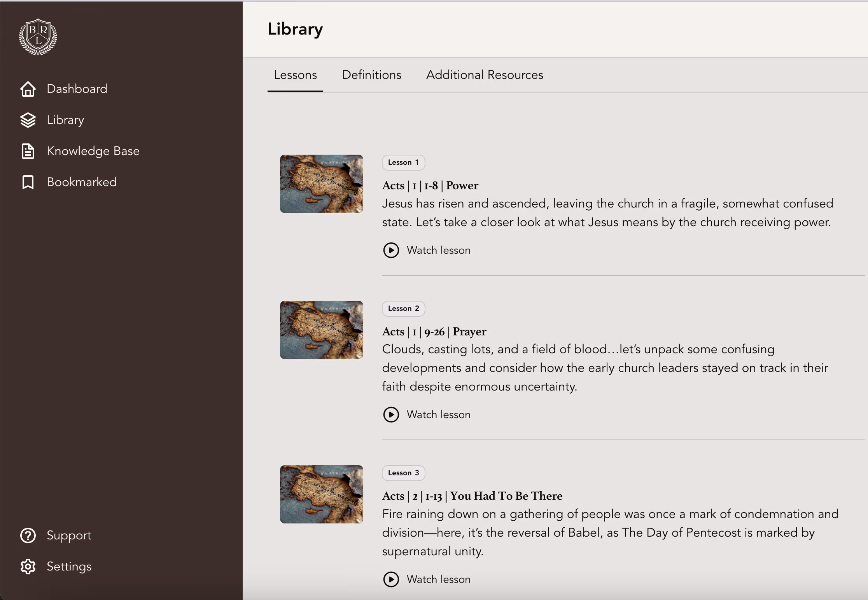Click the Library layers icon
The height and width of the screenshot is (600, 868).
[28, 120]
